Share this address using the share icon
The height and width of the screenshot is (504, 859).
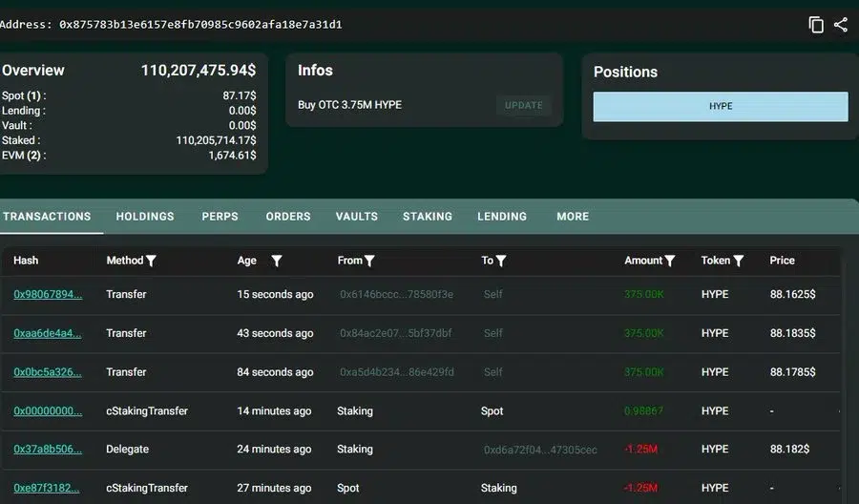pos(840,25)
